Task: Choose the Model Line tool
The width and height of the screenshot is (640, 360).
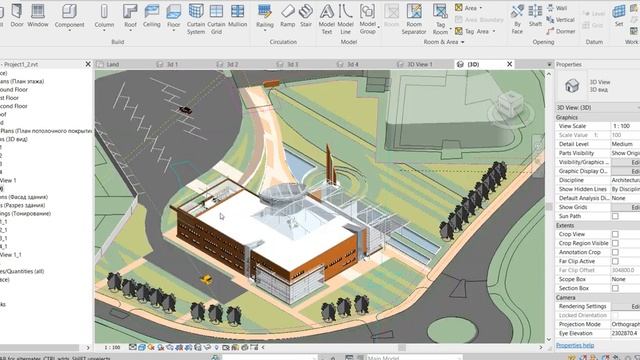Action: click(345, 19)
